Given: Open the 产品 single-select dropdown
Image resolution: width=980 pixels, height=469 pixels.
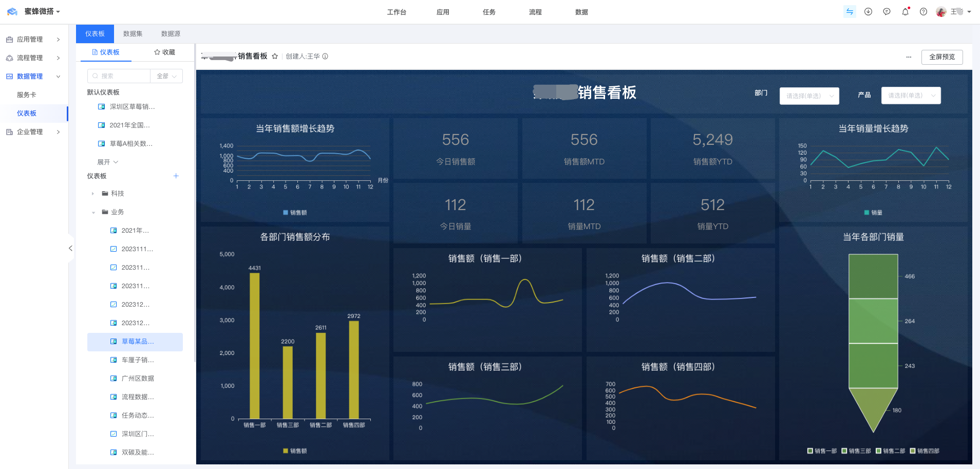Looking at the screenshot, I should pos(911,96).
